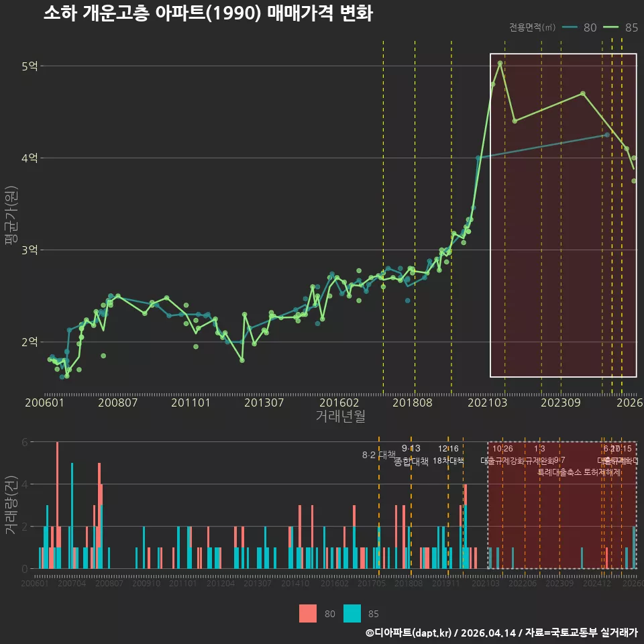
Task: Click the last 80㎡ data point near 4.25억
Action: pyautogui.click(x=608, y=135)
